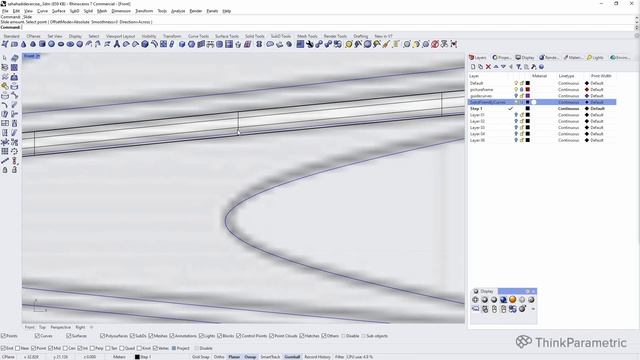Toggle visibility bulb of Layer 01

[x=516, y=115]
